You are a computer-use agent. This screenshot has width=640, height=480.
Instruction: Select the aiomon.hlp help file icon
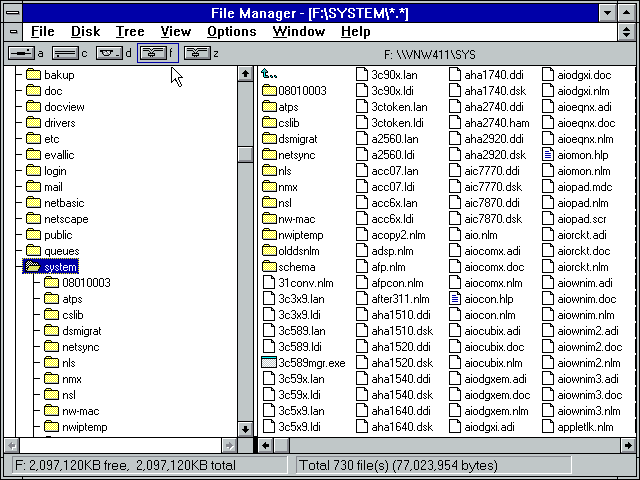click(548, 155)
